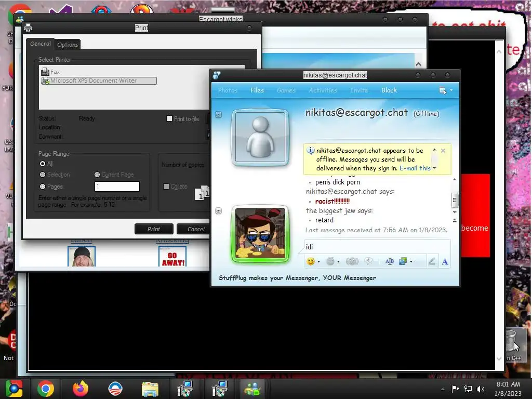This screenshot has height=399, width=532.
Task: Select the All page range radio
Action: click(43, 164)
